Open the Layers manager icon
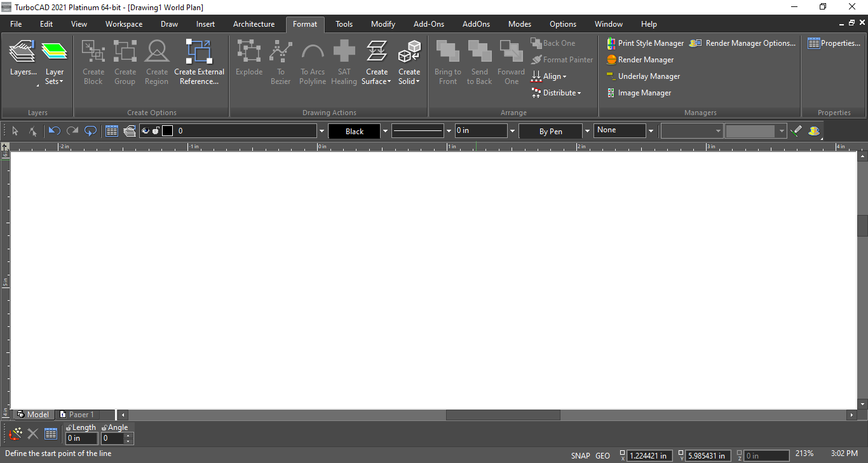Image resolution: width=868 pixels, height=463 pixels. tap(23, 51)
